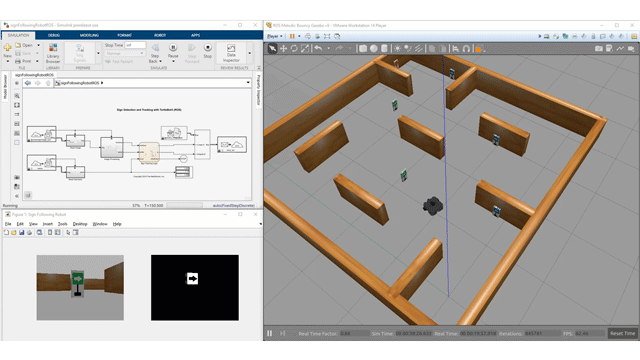
Task: Switch to the DEBUG tab in Simulink
Action: pos(54,36)
